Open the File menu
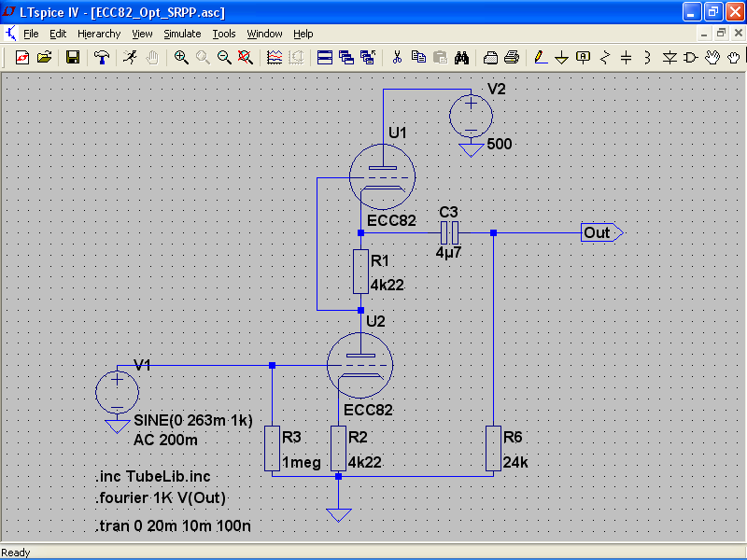747x560 pixels. tap(31, 34)
